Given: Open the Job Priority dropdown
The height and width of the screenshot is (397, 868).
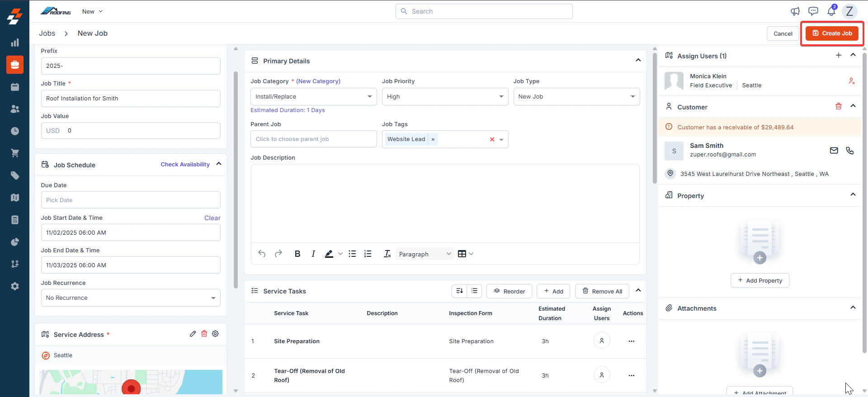Looking at the screenshot, I should 445,96.
